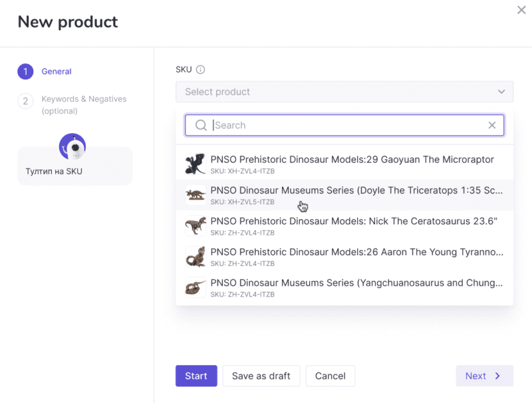Click the robot assistant avatar icon

[72, 146]
